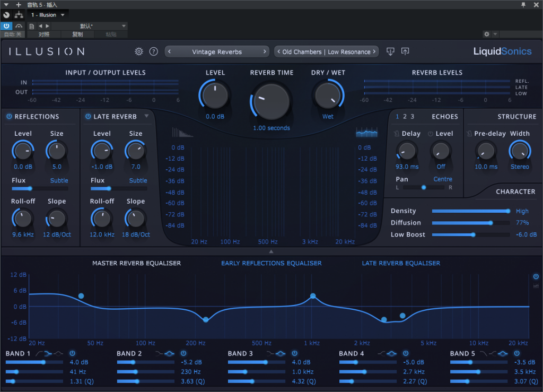Open the '1 - Illusion' plugin selector dropdown
Viewport: 543px width, 392px height.
pyautogui.click(x=48, y=15)
